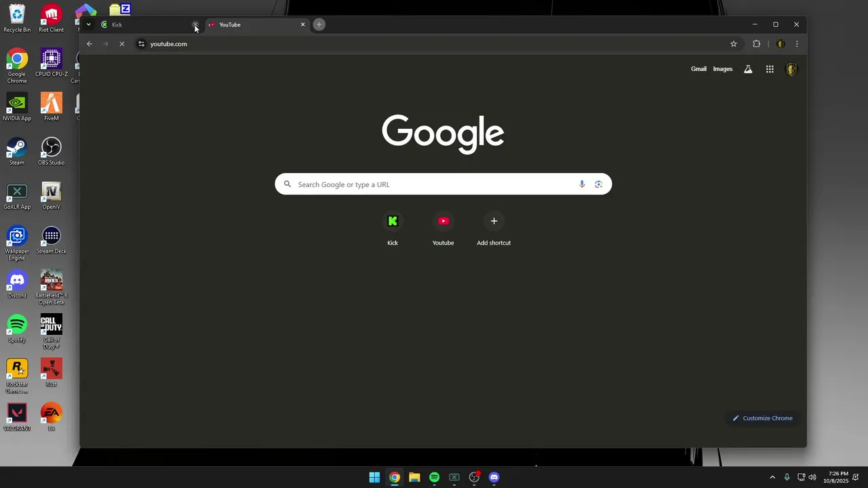Open the Chrome Extensions puzzle icon
Viewport: 868px width, 488px height.
[757, 44]
